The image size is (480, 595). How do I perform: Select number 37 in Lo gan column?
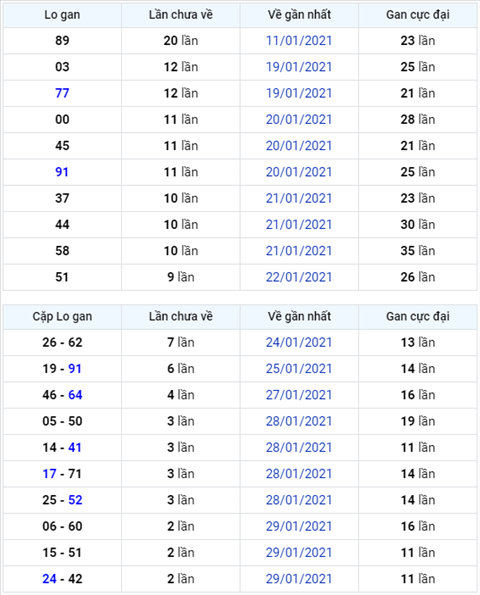(x=62, y=198)
